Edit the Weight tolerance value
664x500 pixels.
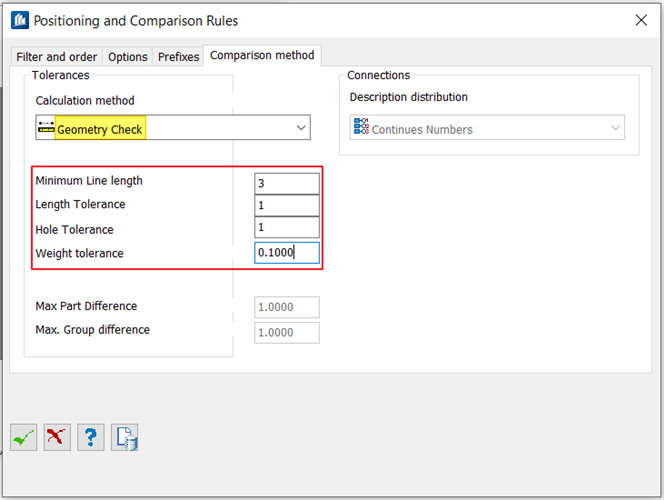287,253
